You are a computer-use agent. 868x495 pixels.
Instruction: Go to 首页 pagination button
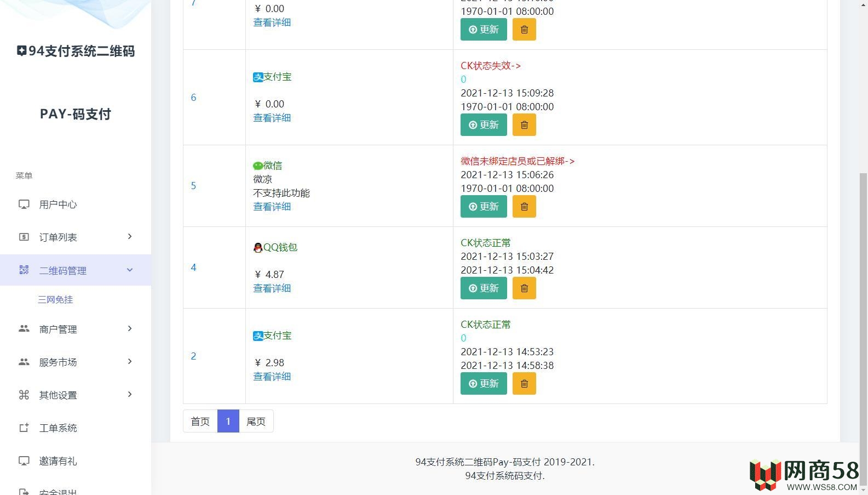tap(200, 421)
